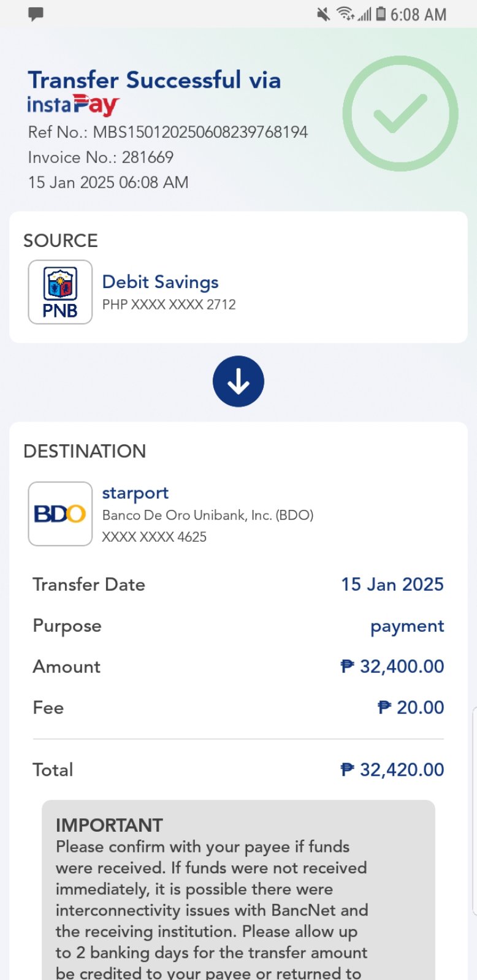
Task: Tap the payment purpose value
Action: pos(407,626)
